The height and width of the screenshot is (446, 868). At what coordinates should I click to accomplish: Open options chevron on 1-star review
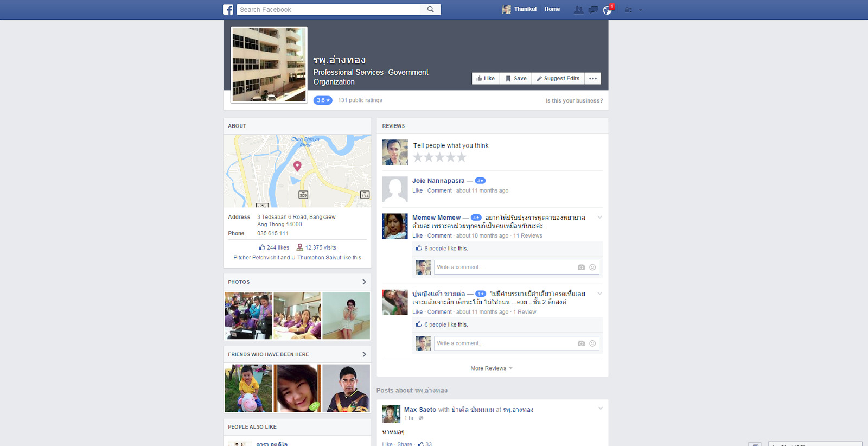[599, 294]
